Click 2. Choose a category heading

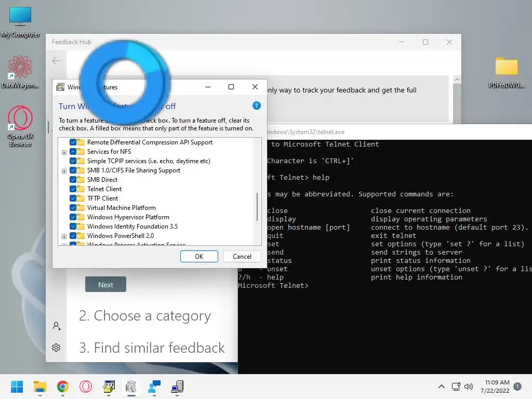(145, 315)
